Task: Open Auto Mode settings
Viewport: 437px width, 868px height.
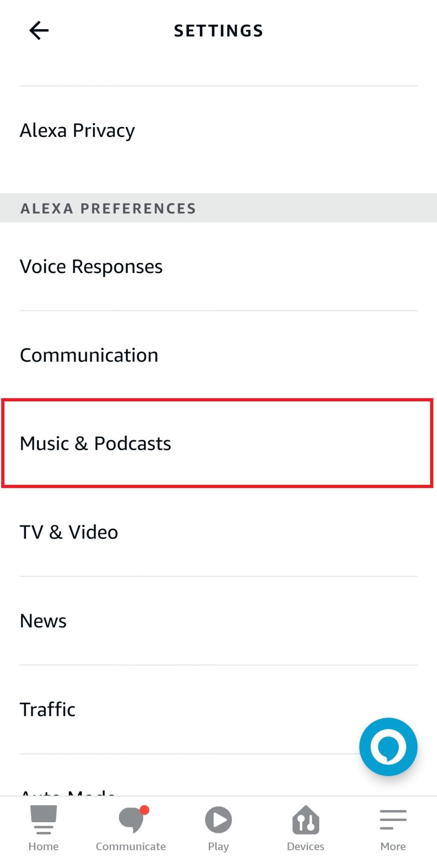Action: click(x=68, y=797)
